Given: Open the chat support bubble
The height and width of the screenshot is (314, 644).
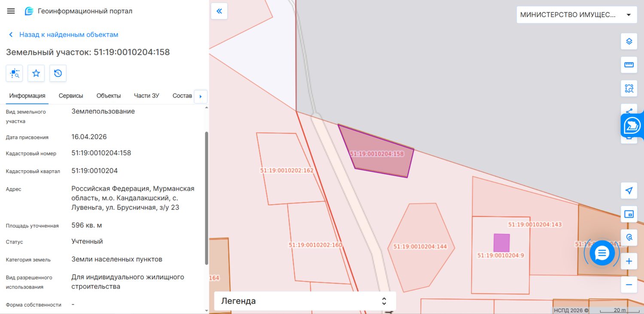Looking at the screenshot, I should 602,253.
